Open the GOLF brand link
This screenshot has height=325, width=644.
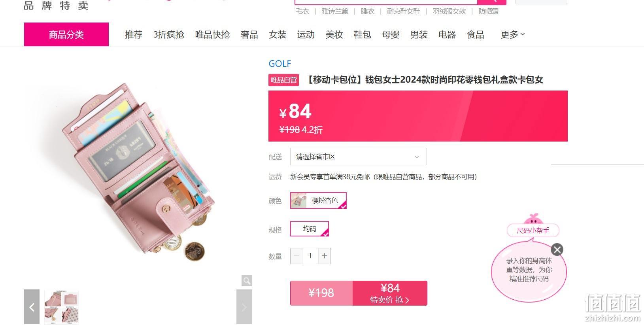coord(280,64)
